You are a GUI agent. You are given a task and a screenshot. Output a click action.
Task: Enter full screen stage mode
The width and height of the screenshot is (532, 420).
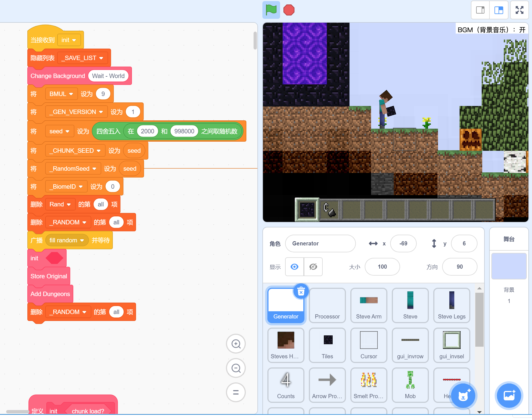(x=519, y=10)
